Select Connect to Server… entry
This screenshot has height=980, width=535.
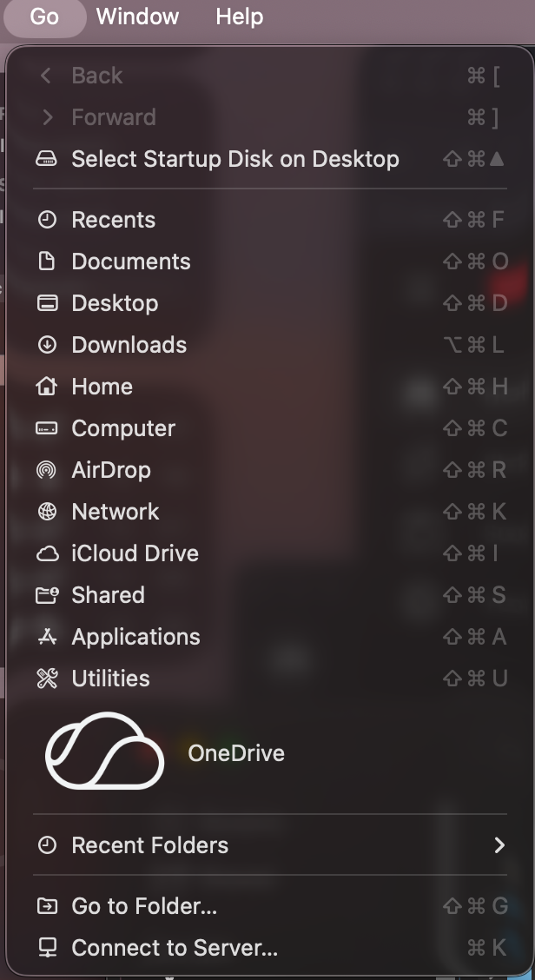175,948
